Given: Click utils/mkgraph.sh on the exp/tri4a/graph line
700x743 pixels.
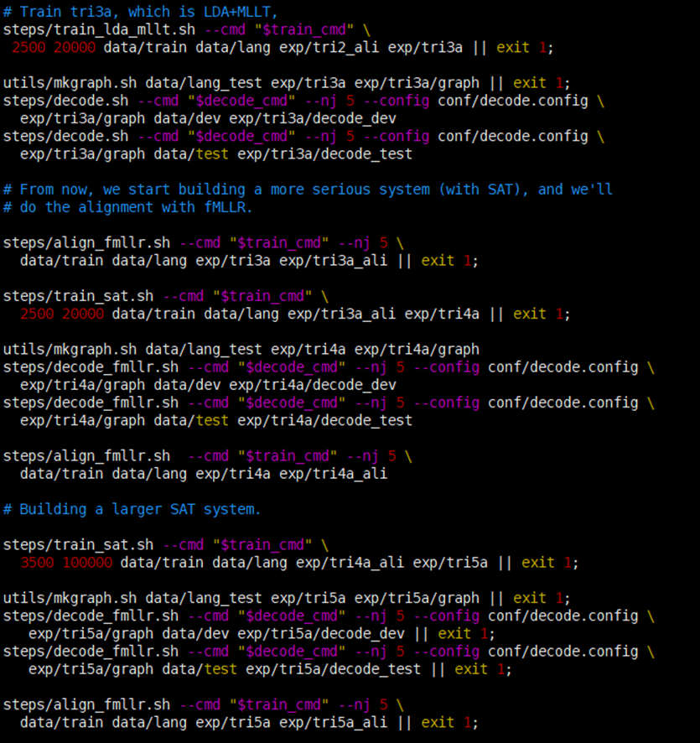Looking at the screenshot, I should [70, 349].
